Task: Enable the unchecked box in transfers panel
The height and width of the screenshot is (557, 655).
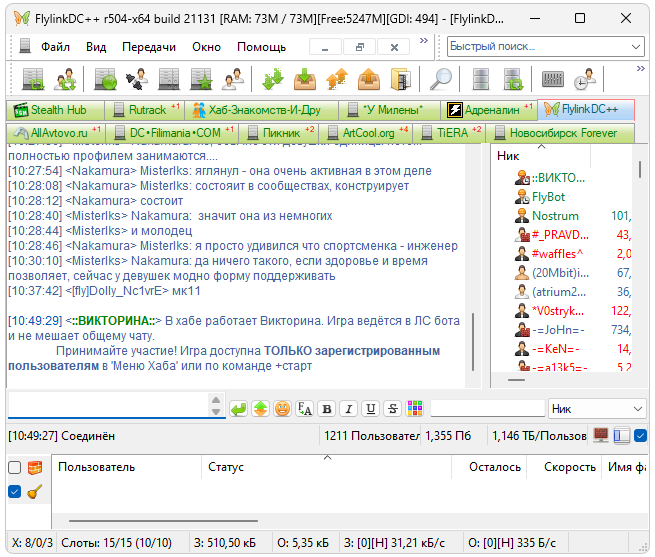Action: (x=14, y=468)
